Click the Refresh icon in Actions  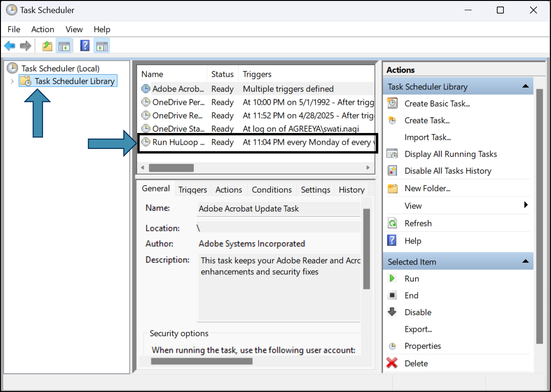point(392,223)
